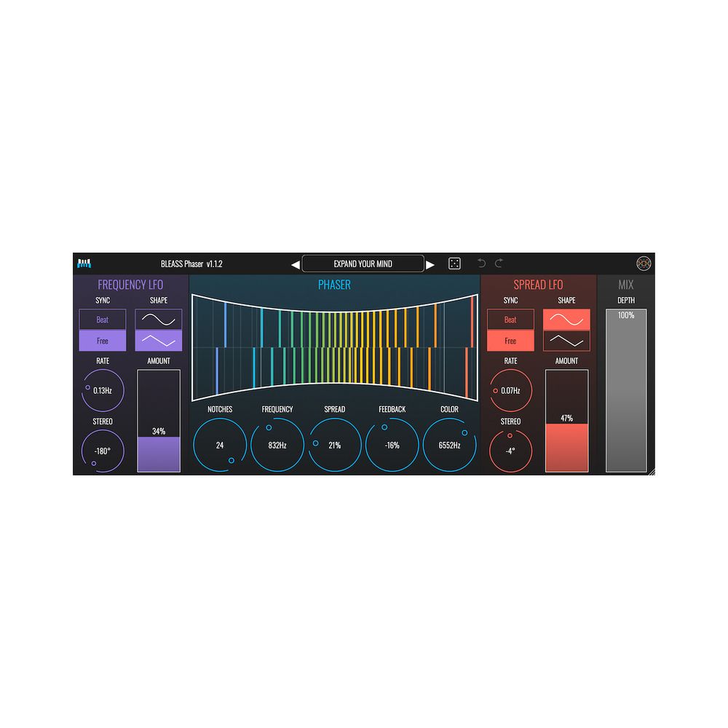This screenshot has width=728, height=728.
Task: Click the Mix Depth slider
Action: (626, 390)
